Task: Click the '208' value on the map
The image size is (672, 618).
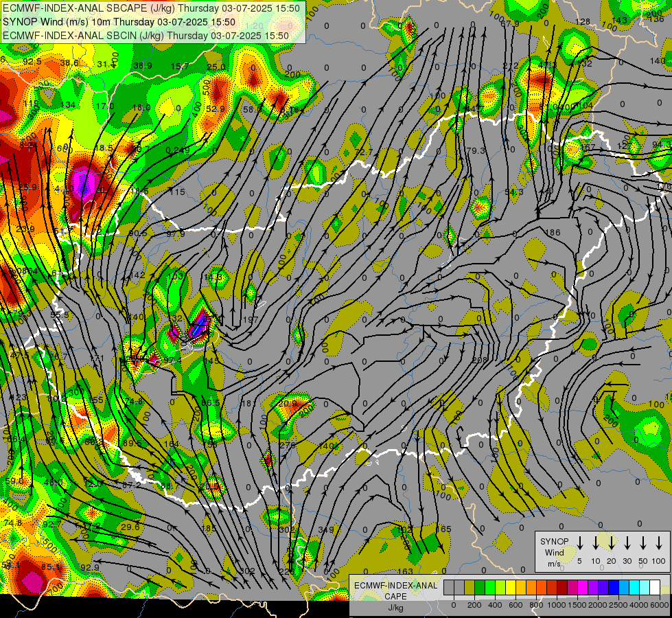Action: 480,360
